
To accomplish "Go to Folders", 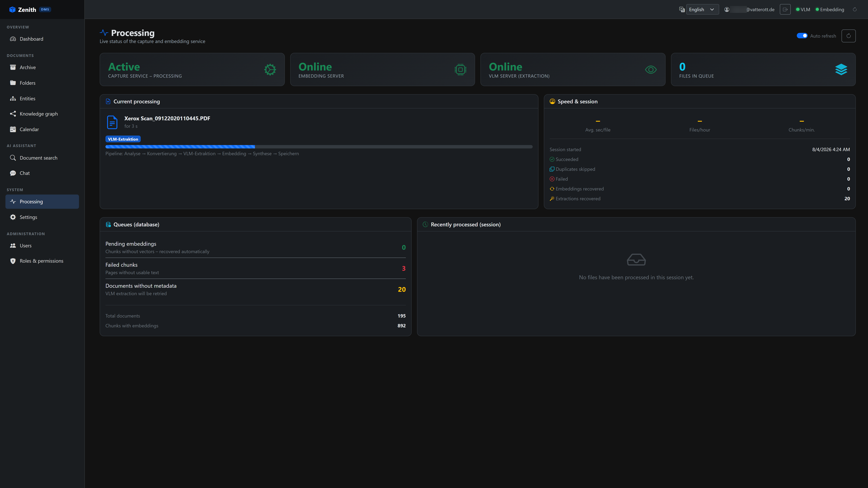I will [x=42, y=83].
